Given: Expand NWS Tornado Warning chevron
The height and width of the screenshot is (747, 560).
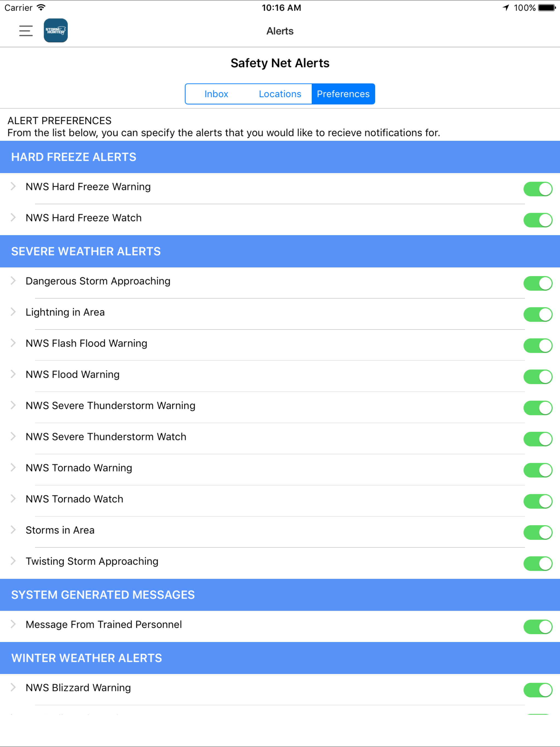Looking at the screenshot, I should tap(13, 467).
